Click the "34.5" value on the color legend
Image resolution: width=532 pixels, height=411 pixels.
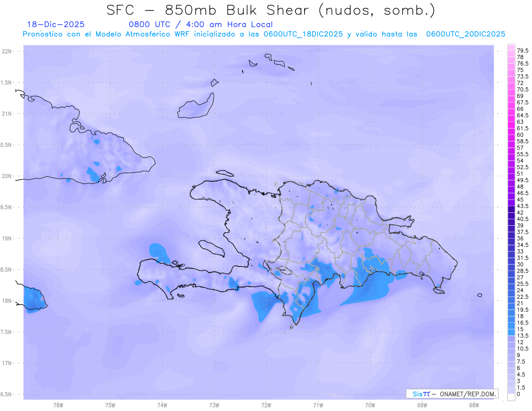[x=522, y=245]
